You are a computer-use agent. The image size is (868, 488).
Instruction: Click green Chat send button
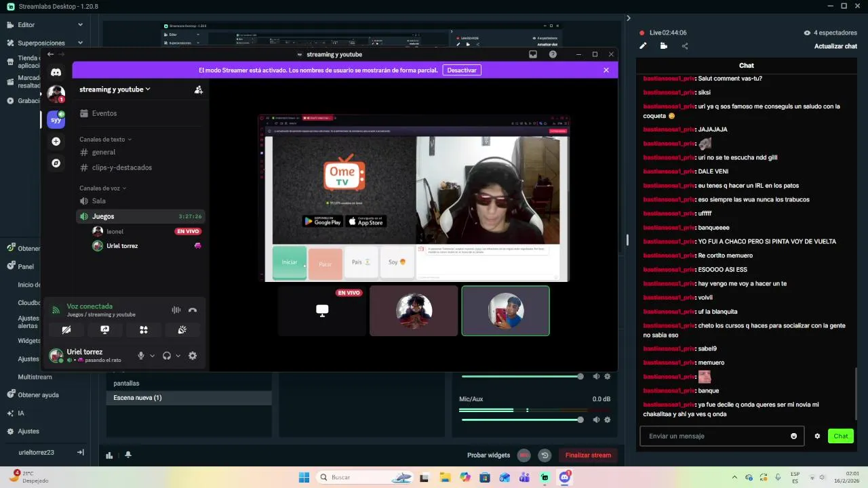pyautogui.click(x=841, y=436)
